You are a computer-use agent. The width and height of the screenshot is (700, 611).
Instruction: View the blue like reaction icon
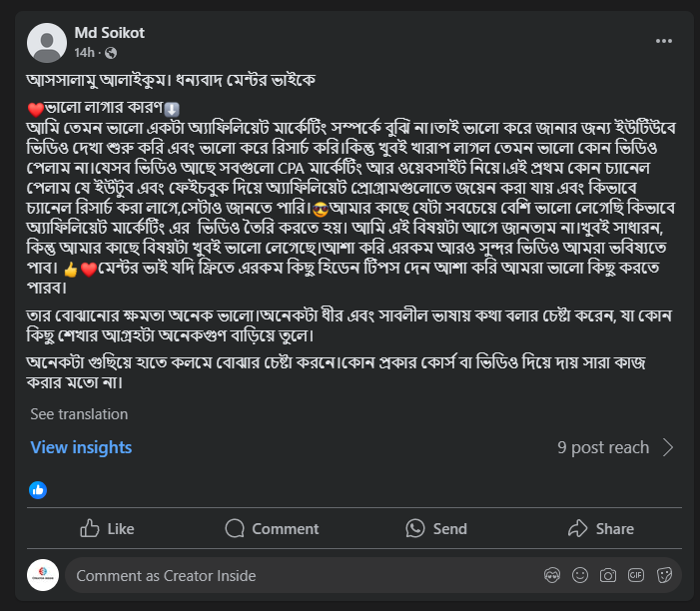point(38,489)
